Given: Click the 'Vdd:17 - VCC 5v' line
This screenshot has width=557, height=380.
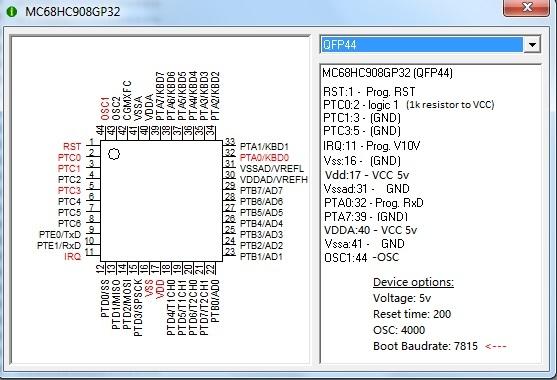Looking at the screenshot, I should pos(367,175).
